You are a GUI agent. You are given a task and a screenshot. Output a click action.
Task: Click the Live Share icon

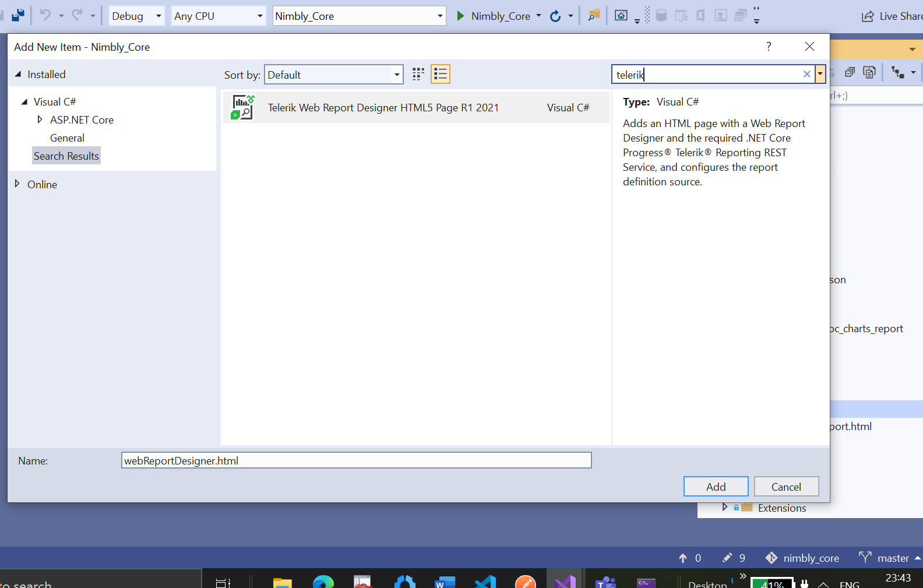point(868,16)
